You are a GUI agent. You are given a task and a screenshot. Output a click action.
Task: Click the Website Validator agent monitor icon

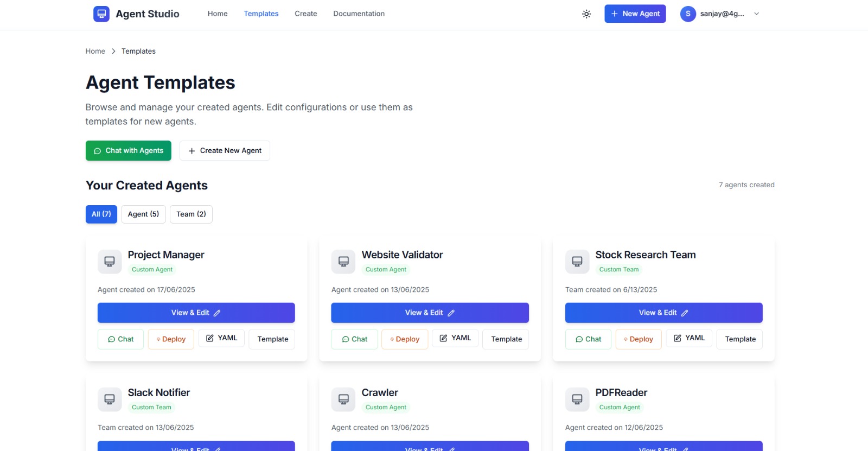point(343,262)
